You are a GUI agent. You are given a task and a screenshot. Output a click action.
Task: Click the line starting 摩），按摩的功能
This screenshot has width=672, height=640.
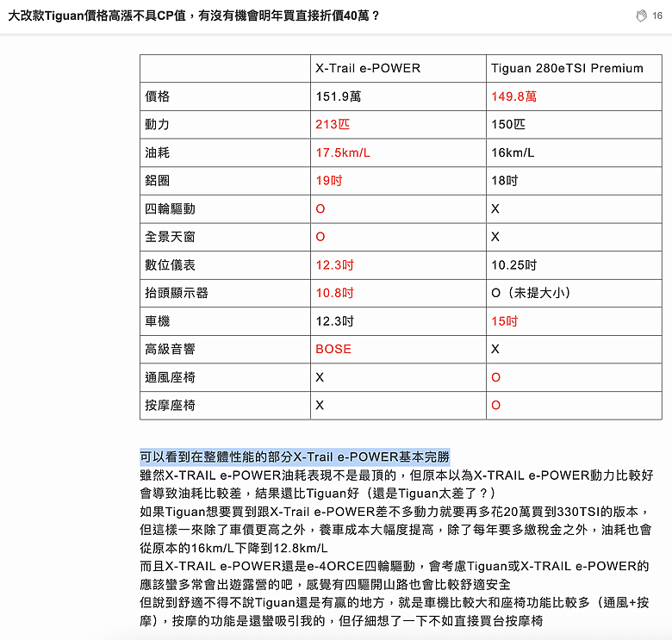[x=341, y=621]
